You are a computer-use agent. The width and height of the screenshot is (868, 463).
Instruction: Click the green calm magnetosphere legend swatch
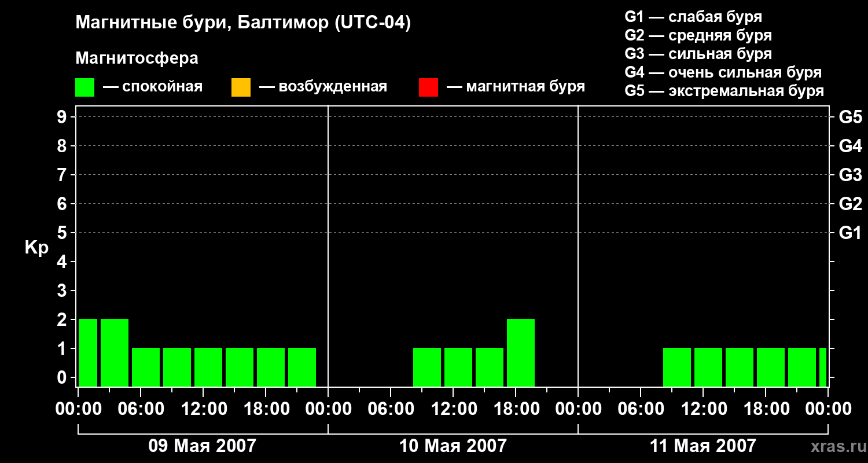click(x=85, y=87)
